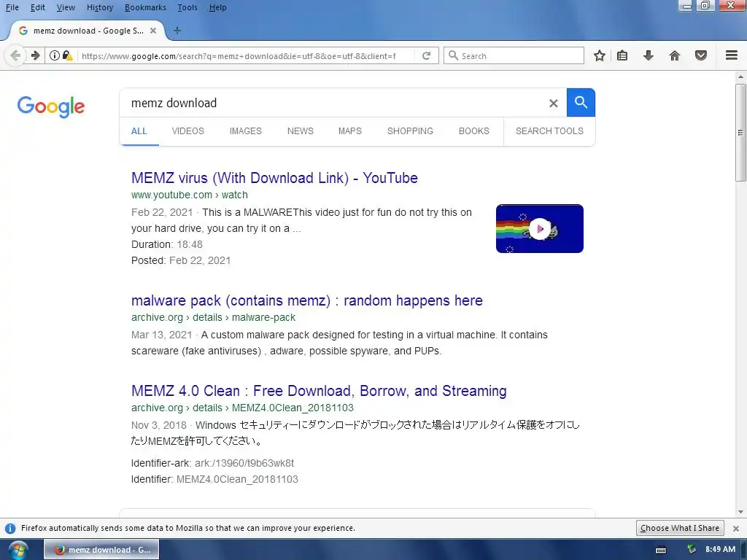Image resolution: width=747 pixels, height=560 pixels.
Task: Play the MEMZ video thumbnail
Action: point(540,228)
